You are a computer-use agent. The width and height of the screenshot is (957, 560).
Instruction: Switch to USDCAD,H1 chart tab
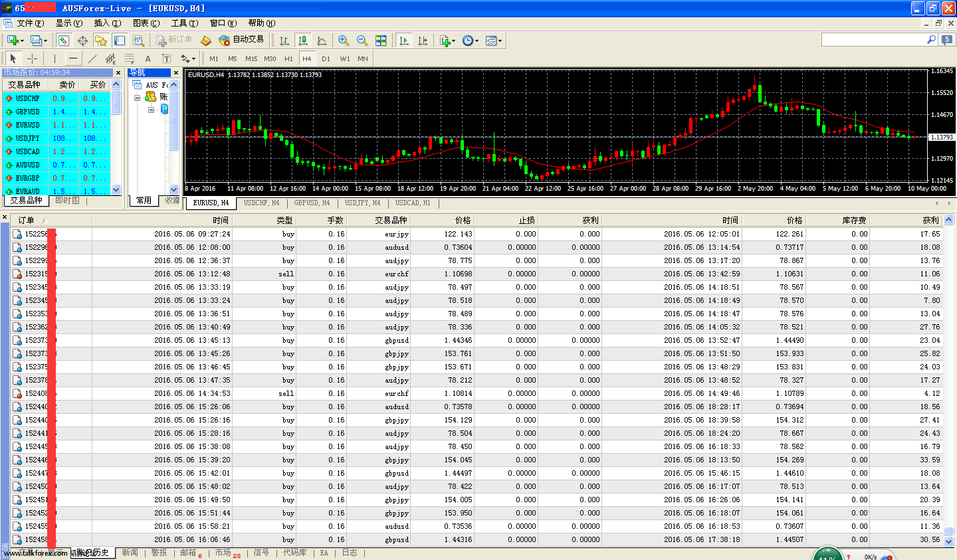click(413, 203)
